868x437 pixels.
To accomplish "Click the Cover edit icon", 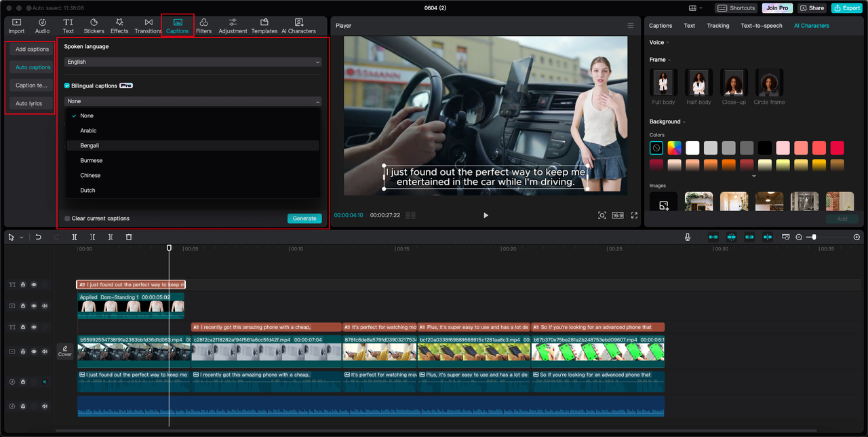I will coord(65,351).
